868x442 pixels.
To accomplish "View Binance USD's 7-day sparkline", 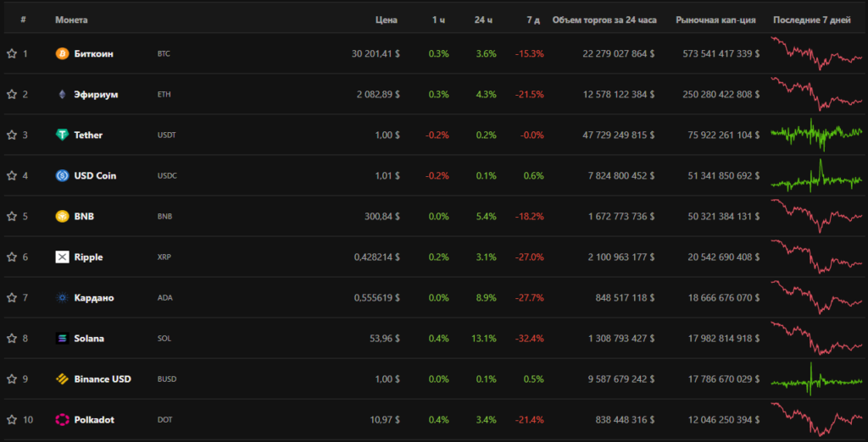I will [x=816, y=379].
